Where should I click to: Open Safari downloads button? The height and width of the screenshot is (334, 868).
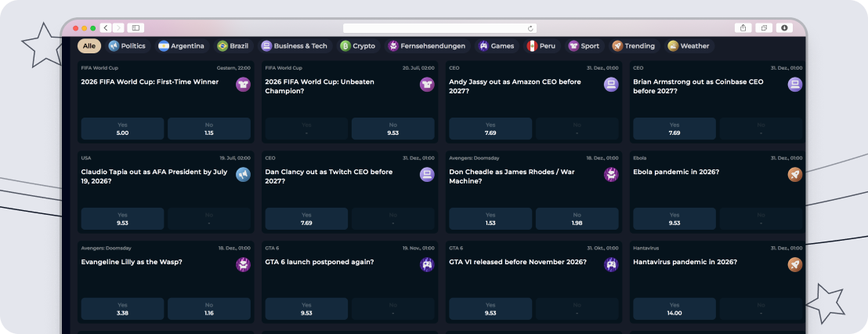tap(784, 27)
